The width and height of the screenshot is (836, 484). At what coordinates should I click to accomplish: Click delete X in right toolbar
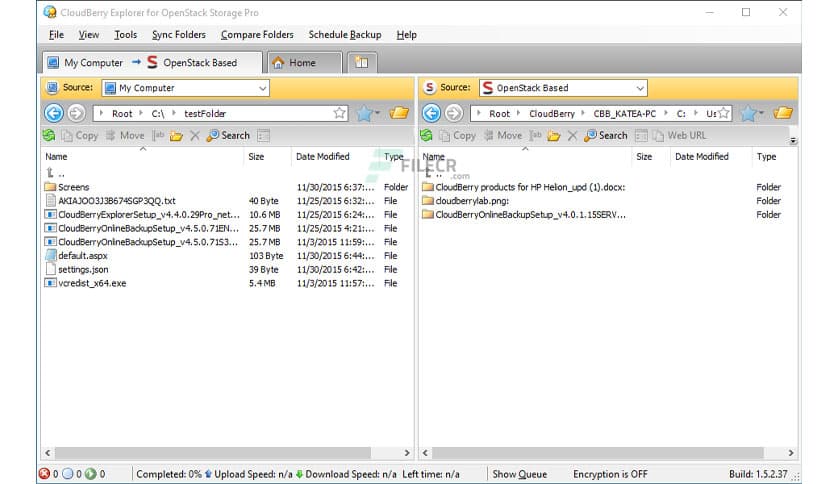(572, 136)
